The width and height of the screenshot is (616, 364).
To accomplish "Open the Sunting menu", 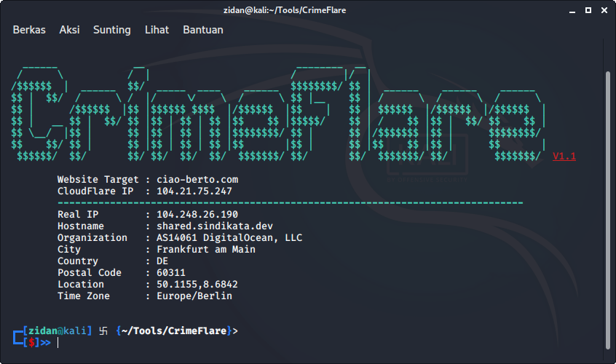I will click(112, 30).
